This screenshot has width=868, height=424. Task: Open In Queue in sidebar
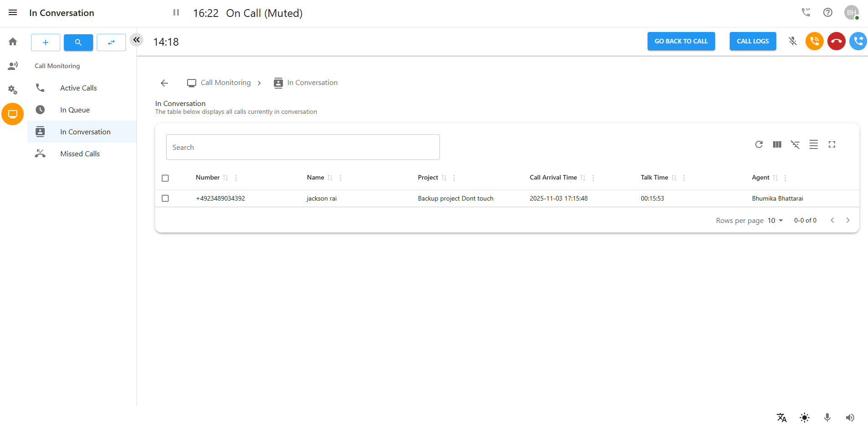75,110
